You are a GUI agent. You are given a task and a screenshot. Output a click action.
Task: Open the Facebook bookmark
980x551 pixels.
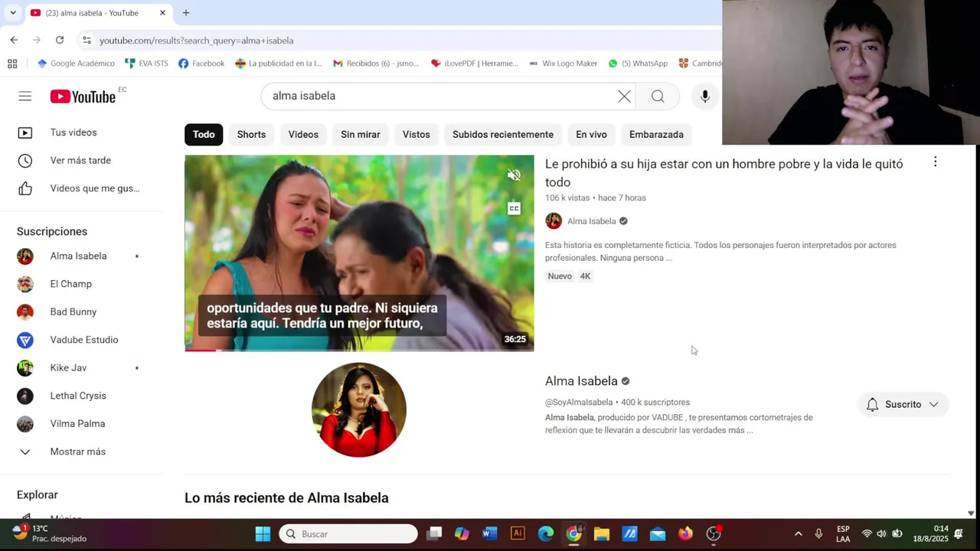point(201,64)
